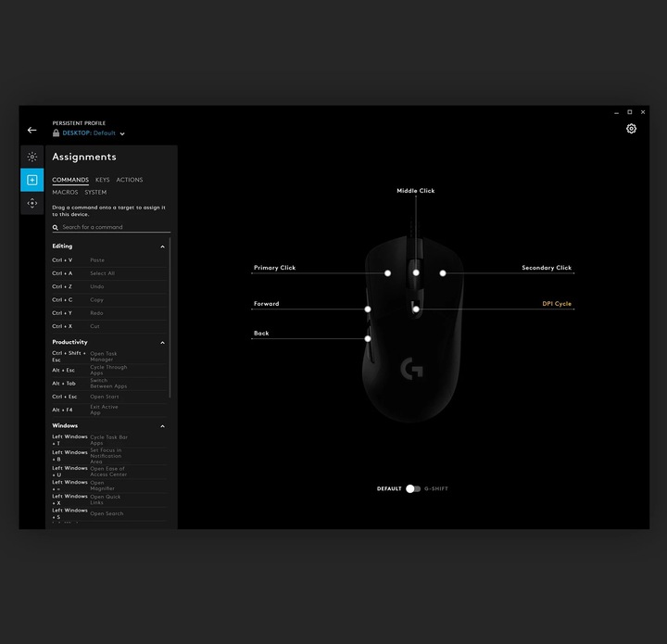Select the Alt + Tab Switch Between Apps command
667x644 pixels.
click(109, 384)
